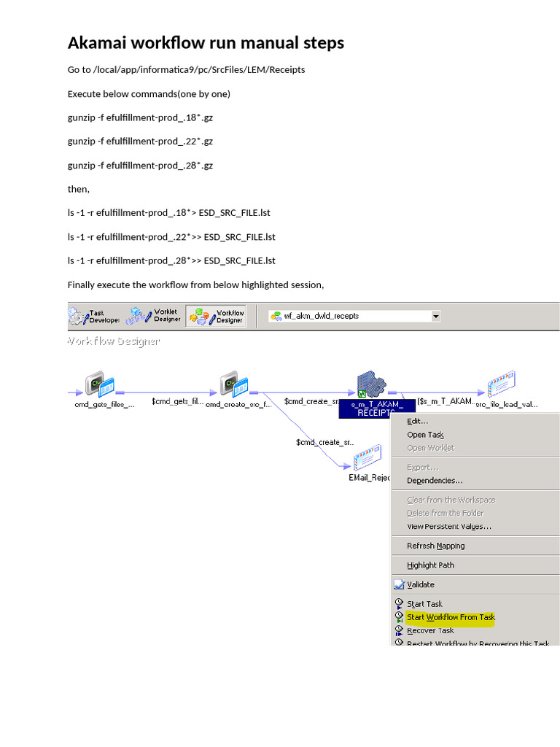This screenshot has width=560, height=747.
Task: Click the $cmd_gets_fil link condition label
Action: click(178, 402)
